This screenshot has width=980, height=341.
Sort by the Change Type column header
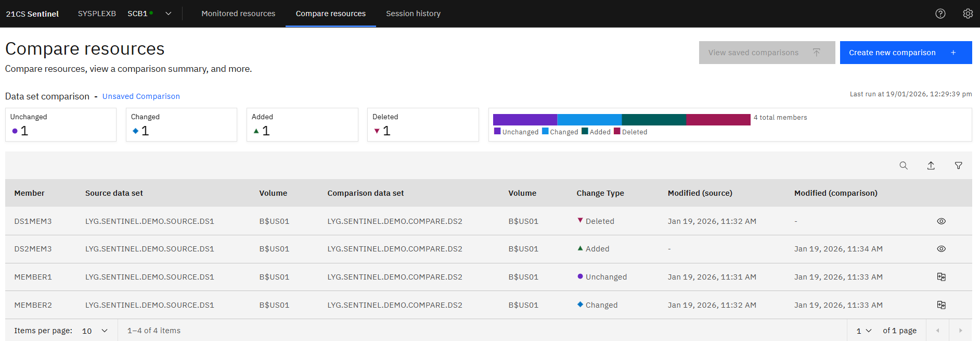pos(600,193)
